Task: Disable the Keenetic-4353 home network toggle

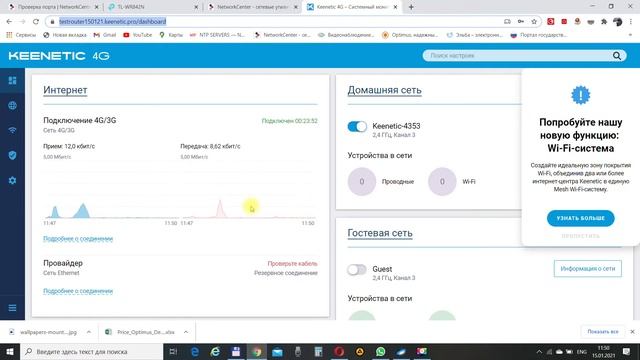Action: click(x=357, y=127)
